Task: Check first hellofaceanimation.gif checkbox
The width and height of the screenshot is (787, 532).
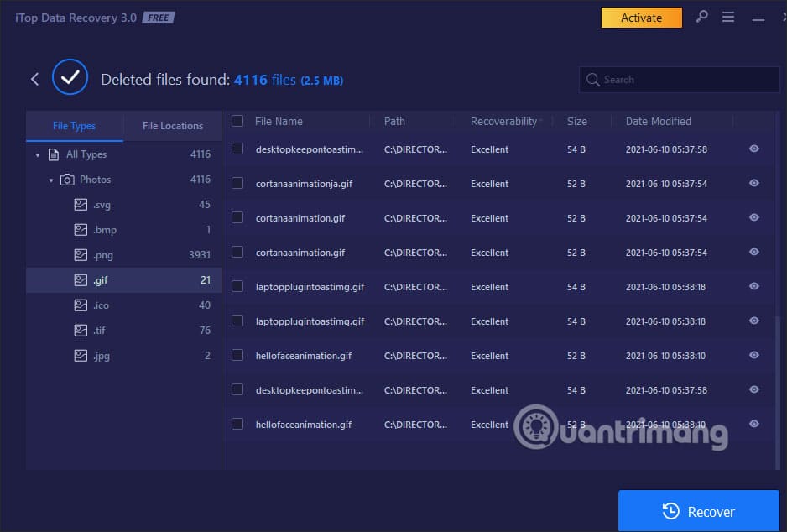Action: point(237,355)
